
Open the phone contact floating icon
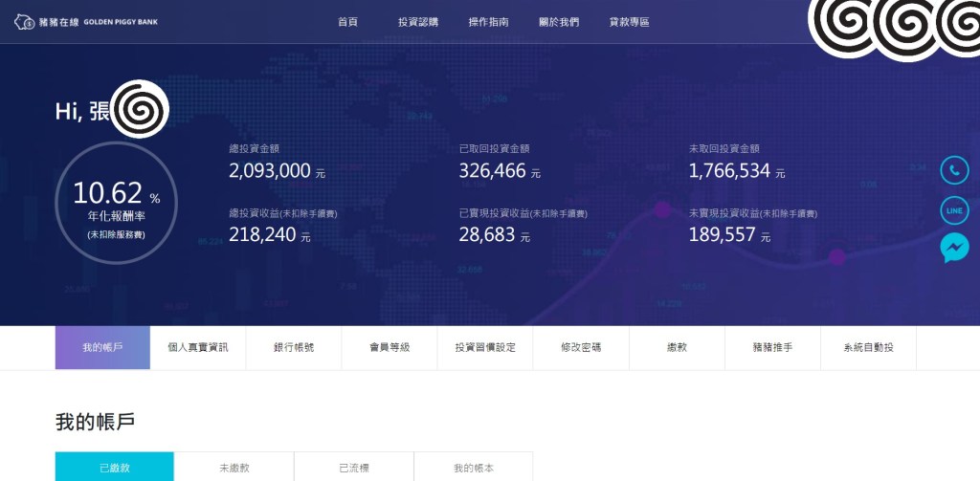tap(954, 170)
